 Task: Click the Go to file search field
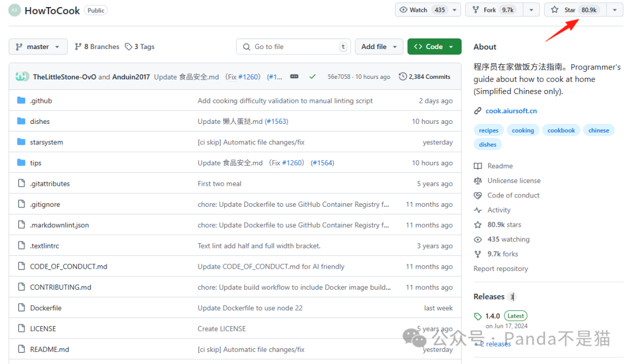point(293,47)
